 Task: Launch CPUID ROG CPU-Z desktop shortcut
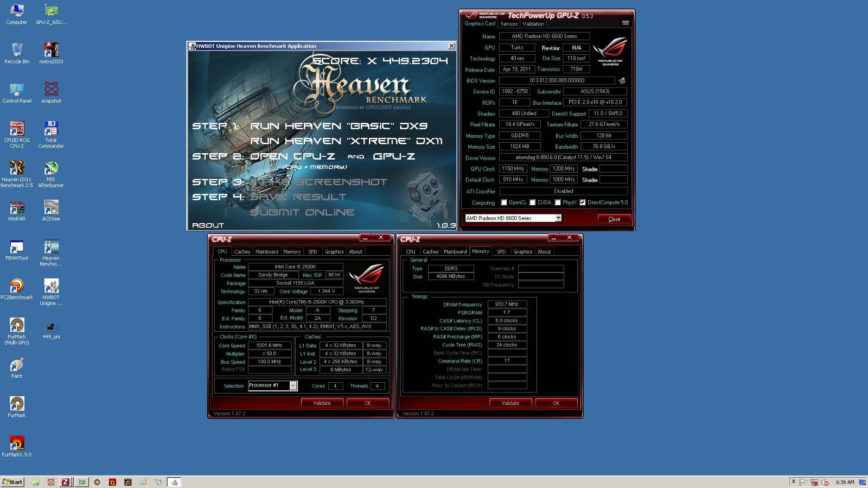coord(17,135)
